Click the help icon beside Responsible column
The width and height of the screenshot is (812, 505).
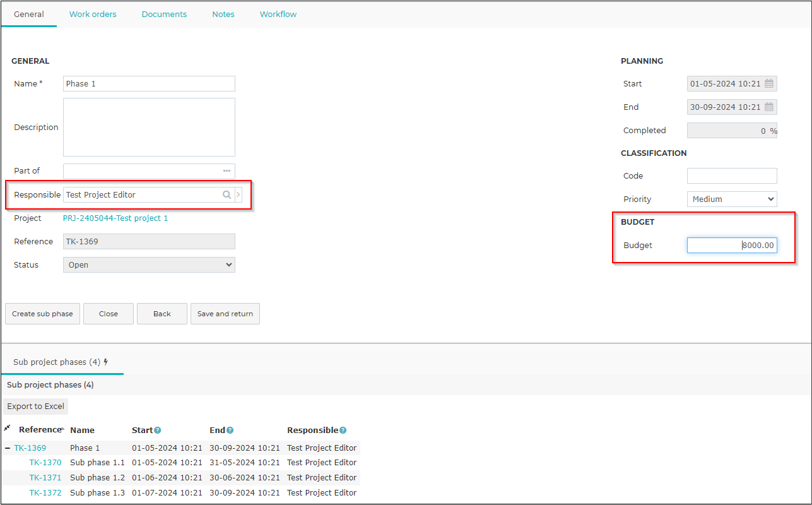343,431
